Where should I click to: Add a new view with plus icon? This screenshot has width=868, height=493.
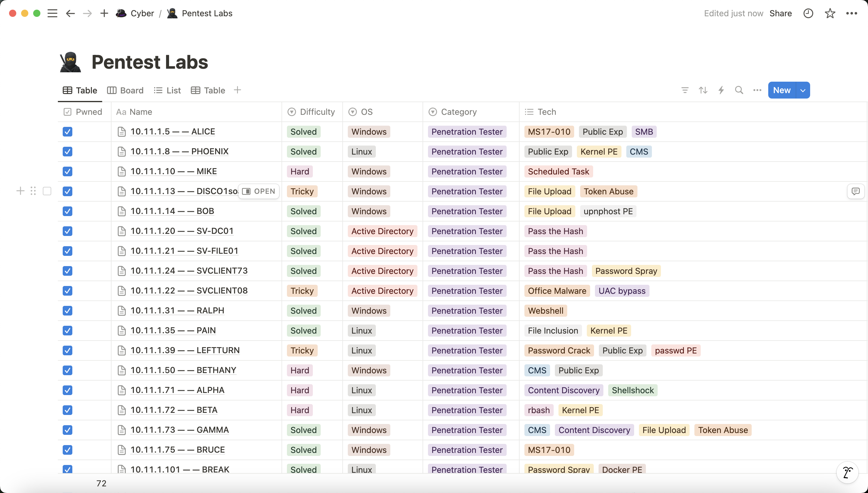237,90
